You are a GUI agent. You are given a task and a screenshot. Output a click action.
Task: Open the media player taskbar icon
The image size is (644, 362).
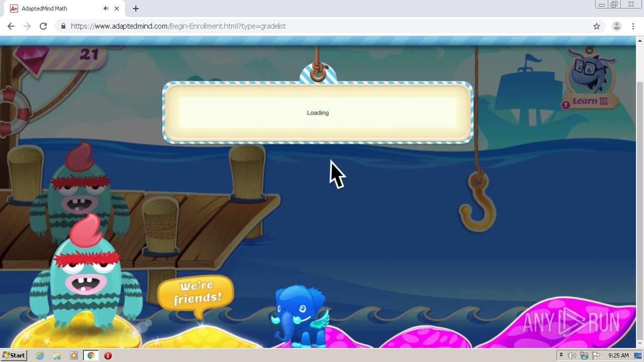(74, 355)
